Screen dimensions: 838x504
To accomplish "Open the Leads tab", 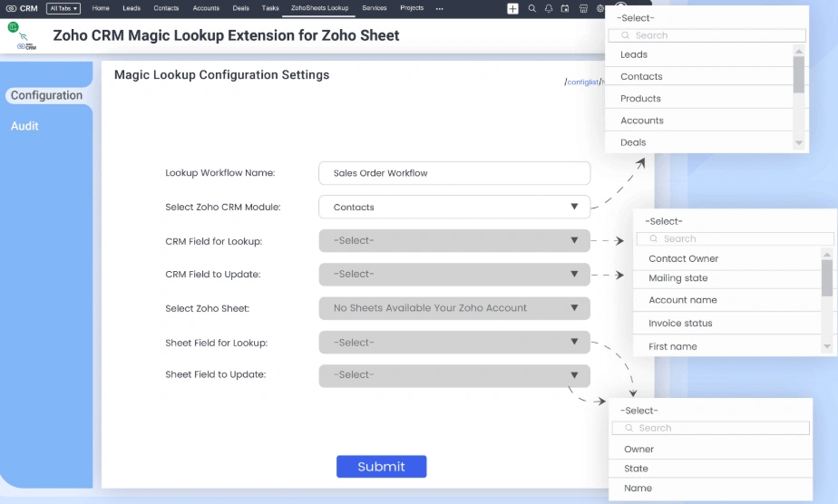I will (x=132, y=8).
